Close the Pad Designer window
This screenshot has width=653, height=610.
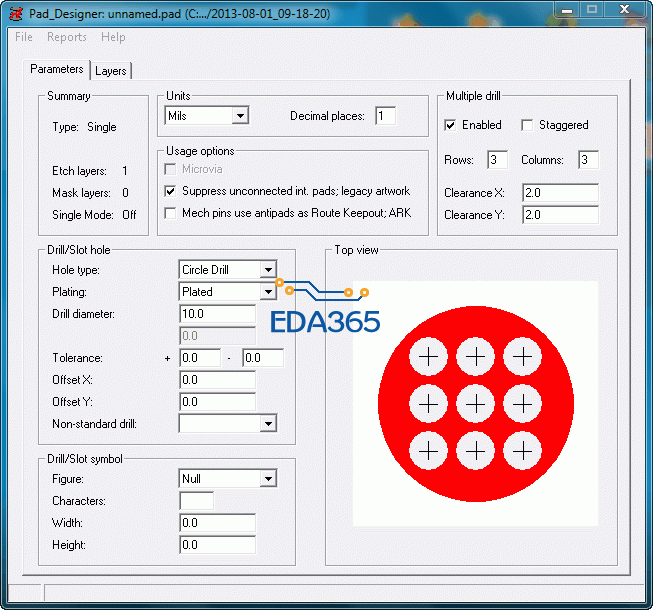click(624, 10)
